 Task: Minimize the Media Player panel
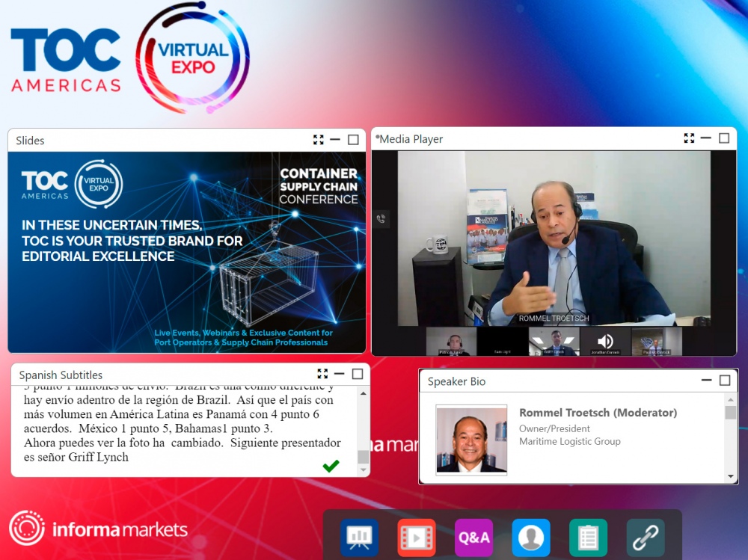tap(706, 138)
